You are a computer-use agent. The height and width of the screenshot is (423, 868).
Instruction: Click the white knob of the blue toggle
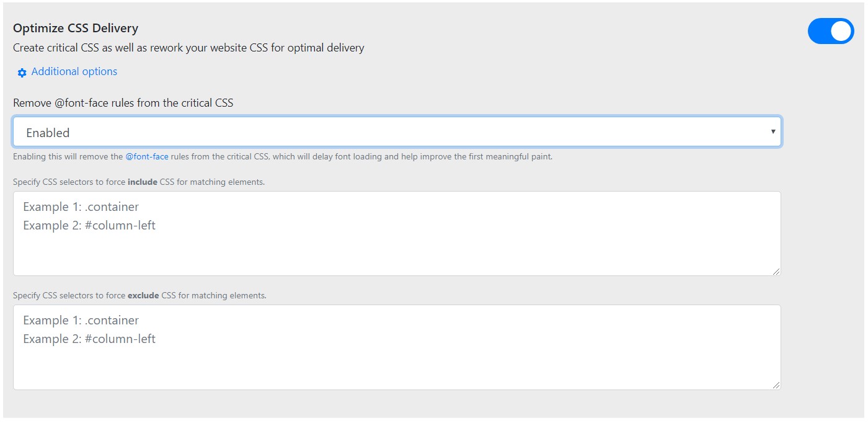(841, 31)
